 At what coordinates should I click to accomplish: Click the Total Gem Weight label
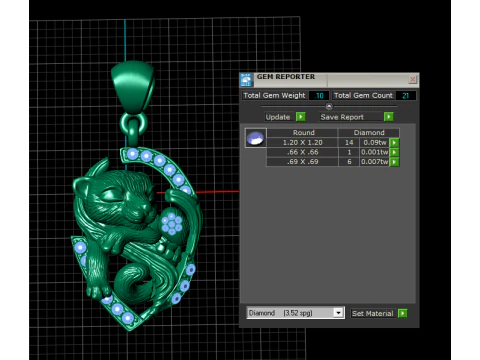click(x=274, y=96)
